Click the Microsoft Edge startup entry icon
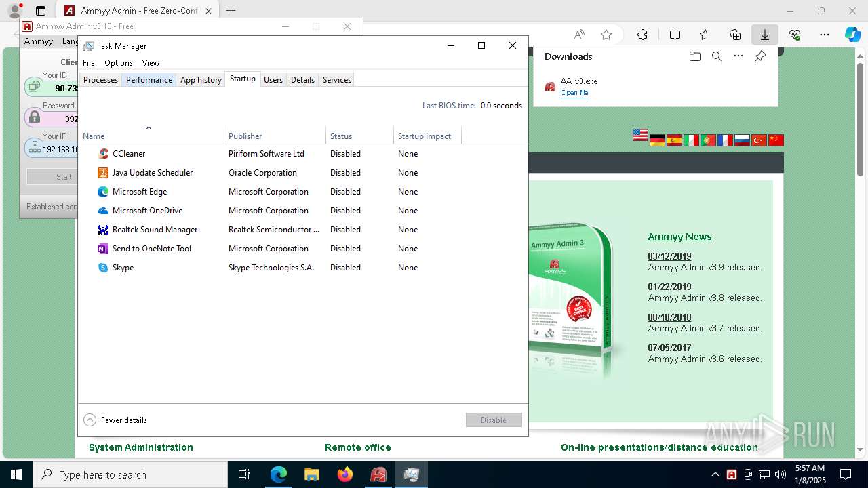868x488 pixels. [x=103, y=192]
